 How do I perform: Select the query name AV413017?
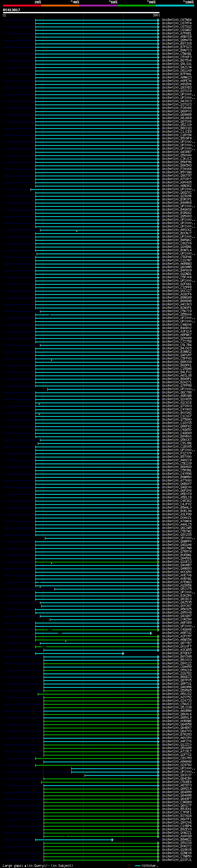coord(11,10)
